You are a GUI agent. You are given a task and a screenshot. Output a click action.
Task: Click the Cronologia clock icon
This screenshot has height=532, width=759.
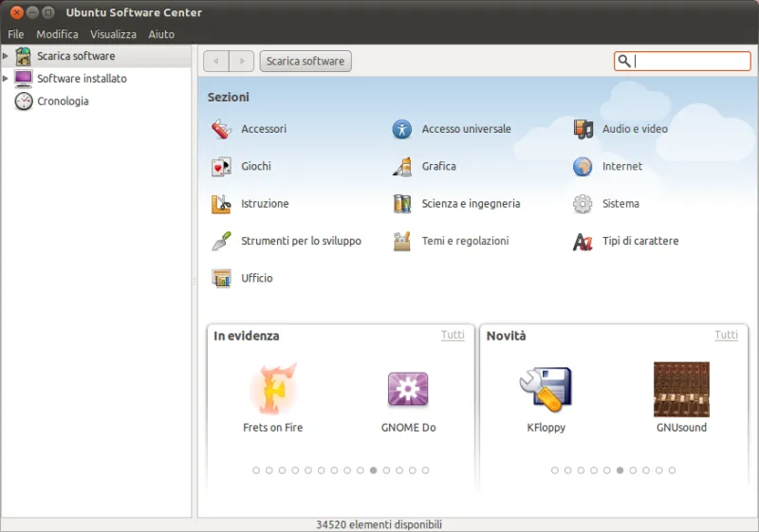tap(23, 101)
